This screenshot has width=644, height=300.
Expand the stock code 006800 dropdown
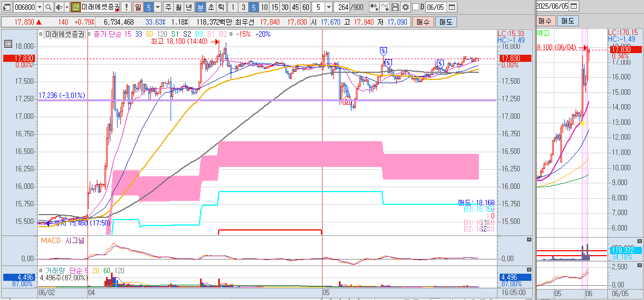point(39,7)
